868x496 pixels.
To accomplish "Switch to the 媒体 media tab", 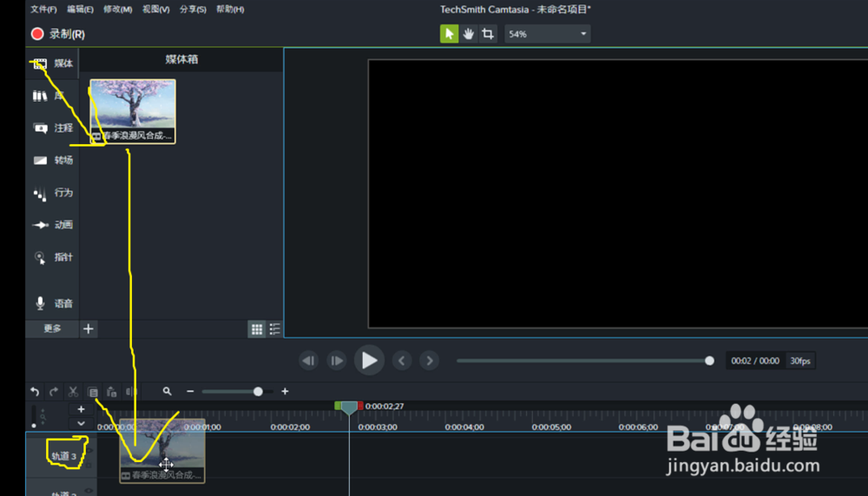I will coord(53,63).
